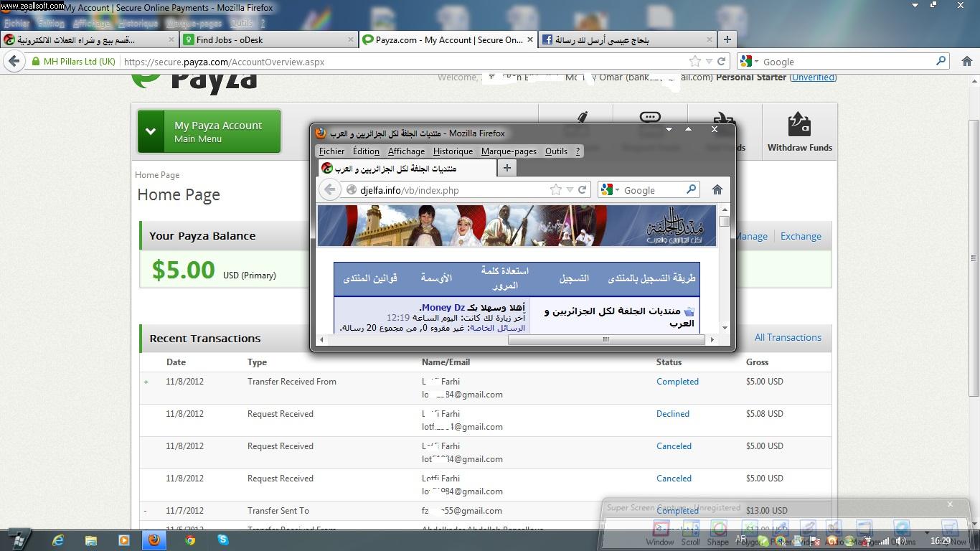The width and height of the screenshot is (980, 551).
Task: Click search magnifier in djelfa window Google box
Action: click(x=691, y=189)
